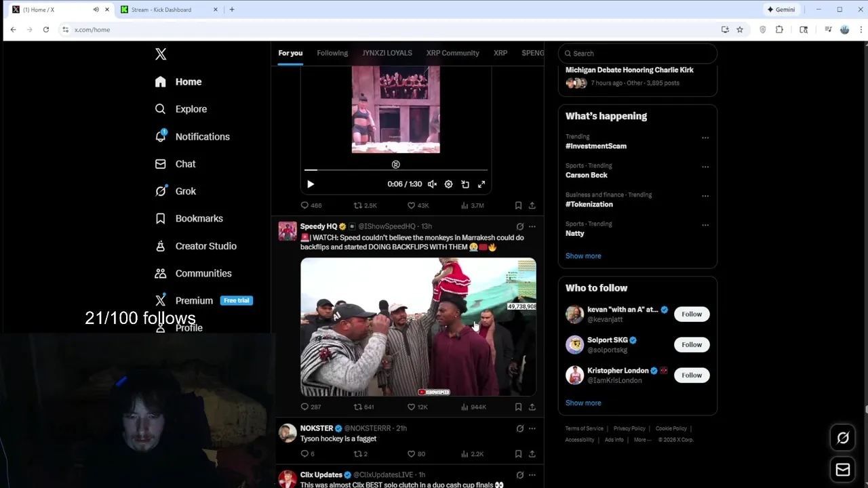The height and width of the screenshot is (488, 868).
Task: Expand video to fullscreen
Action: pos(481,184)
